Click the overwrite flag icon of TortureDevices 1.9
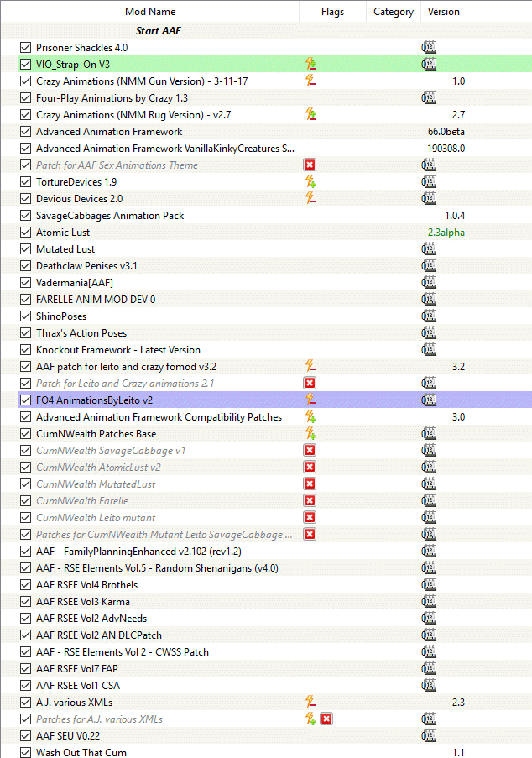 [310, 182]
